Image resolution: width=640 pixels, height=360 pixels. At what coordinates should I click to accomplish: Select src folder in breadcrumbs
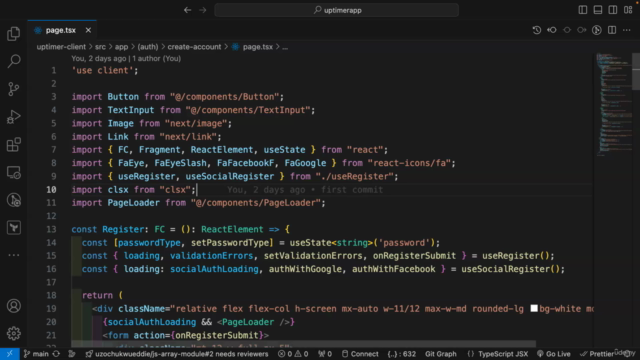tap(100, 47)
